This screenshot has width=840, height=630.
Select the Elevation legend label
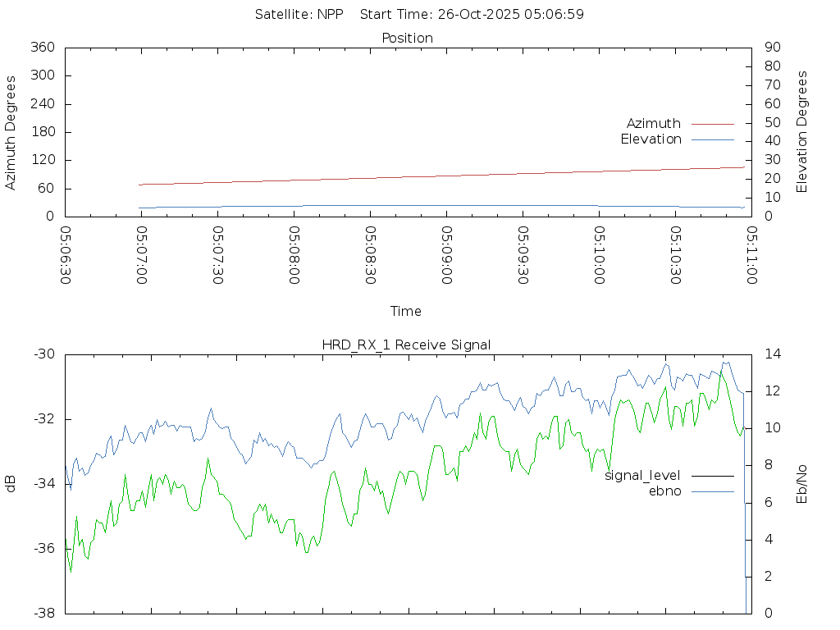[x=651, y=139]
